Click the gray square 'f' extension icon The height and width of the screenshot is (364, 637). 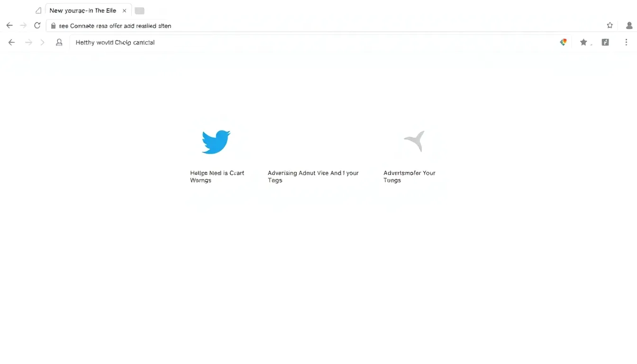(x=605, y=42)
